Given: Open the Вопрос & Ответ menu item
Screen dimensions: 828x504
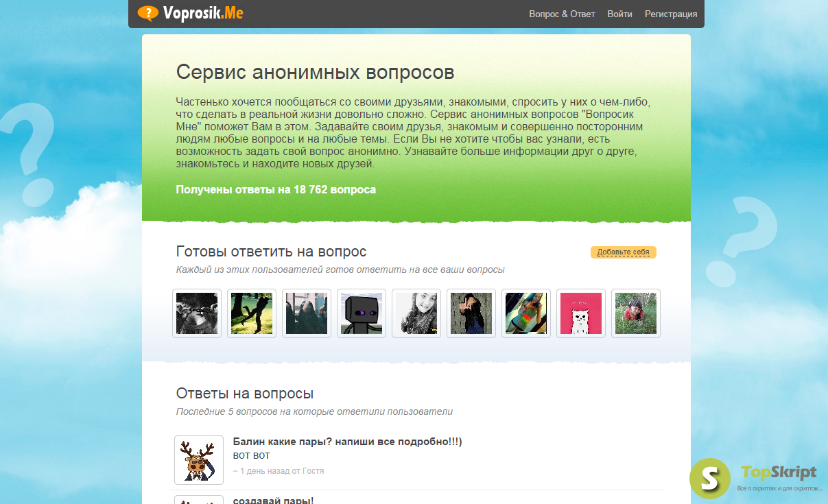Looking at the screenshot, I should [x=562, y=14].
